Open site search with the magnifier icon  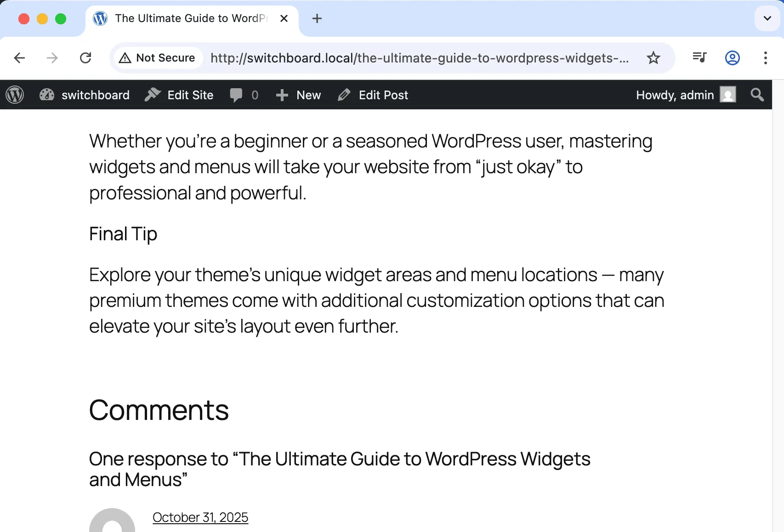click(x=756, y=95)
